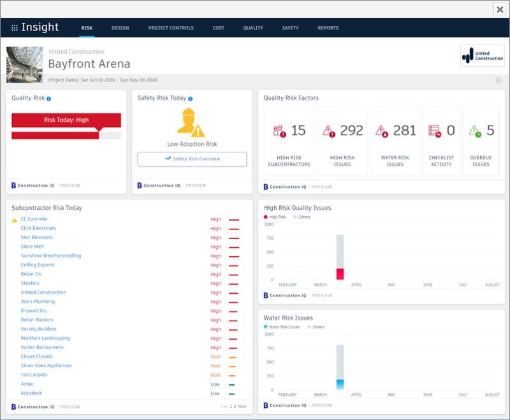This screenshot has width=510, height=420.
Task: Click the Overdue Issues clock icon
Action: tap(475, 131)
